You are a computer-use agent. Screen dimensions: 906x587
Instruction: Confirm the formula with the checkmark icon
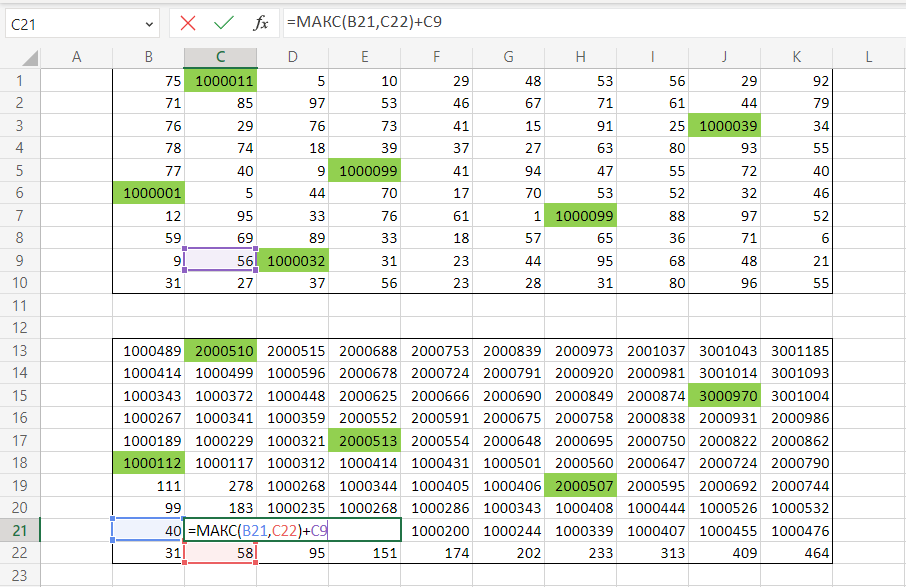tap(224, 23)
